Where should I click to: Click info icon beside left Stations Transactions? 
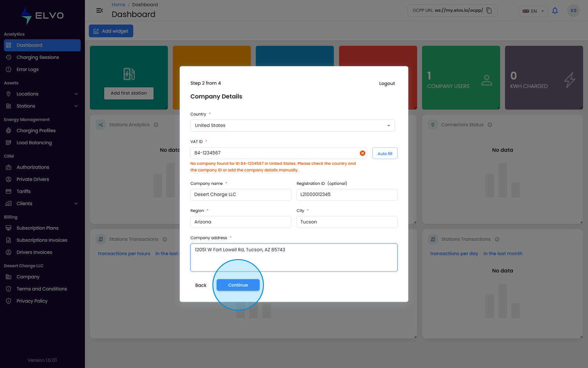coord(165,240)
